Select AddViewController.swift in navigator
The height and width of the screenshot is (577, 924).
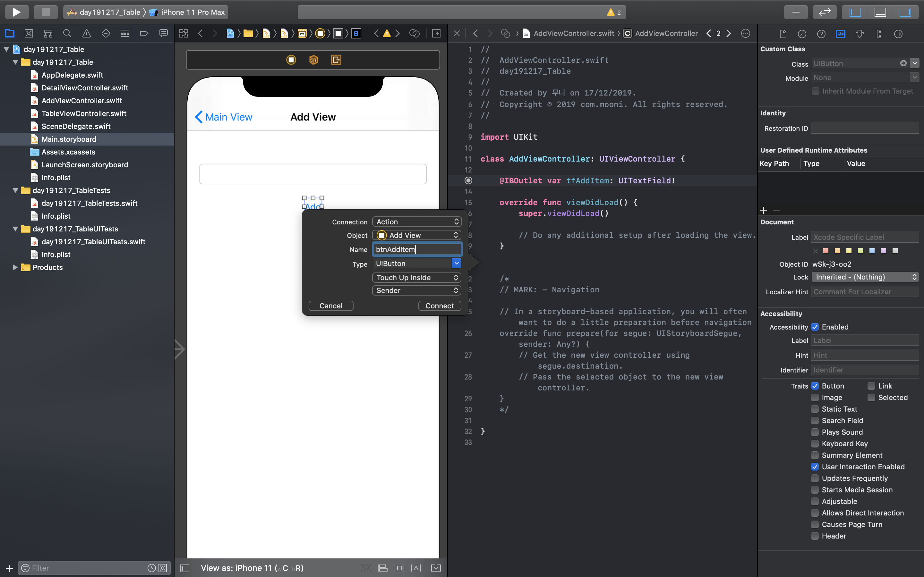81,100
